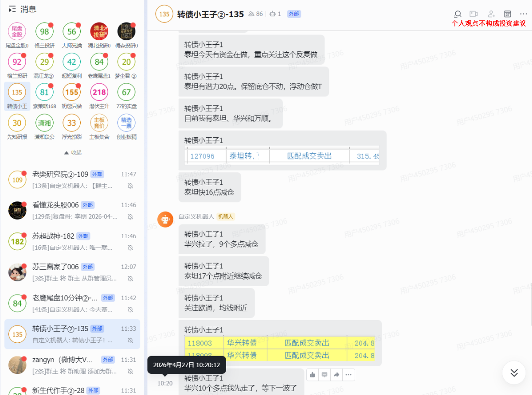Jump to latest messages with double-chevron button
This screenshot has width=532, height=395.
(x=514, y=373)
